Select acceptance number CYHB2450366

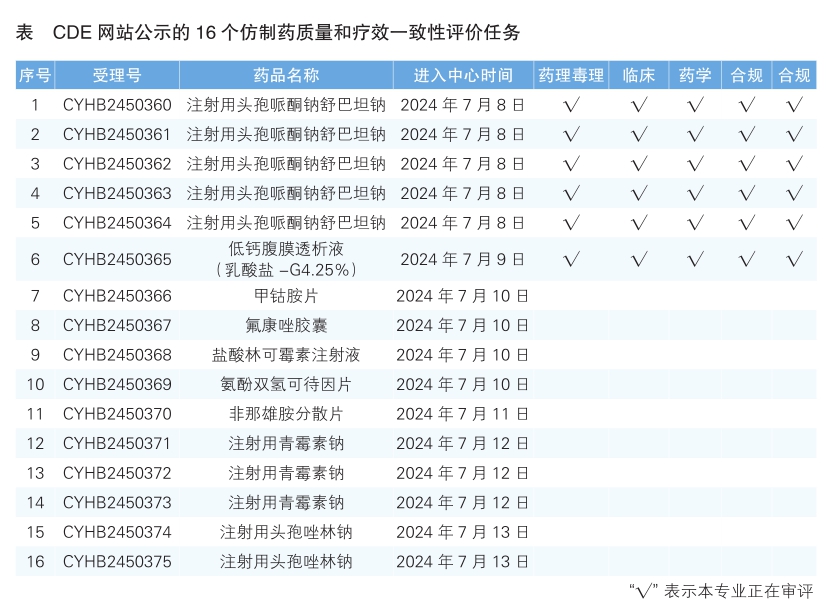(117, 296)
